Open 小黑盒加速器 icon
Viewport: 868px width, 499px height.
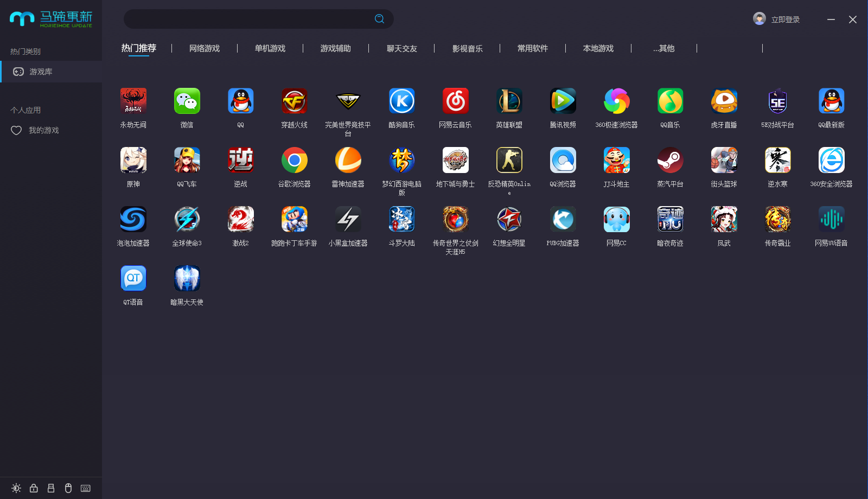click(x=348, y=219)
